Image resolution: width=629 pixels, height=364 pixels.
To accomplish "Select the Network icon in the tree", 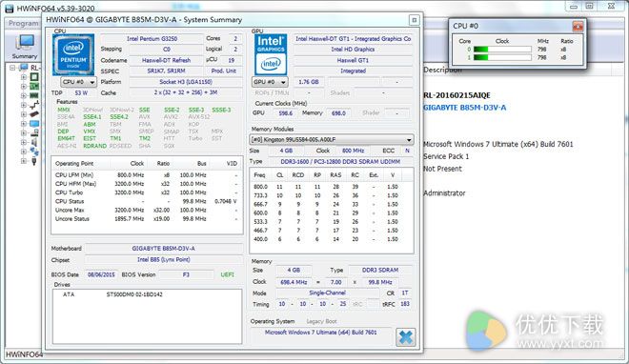I will click(34, 152).
